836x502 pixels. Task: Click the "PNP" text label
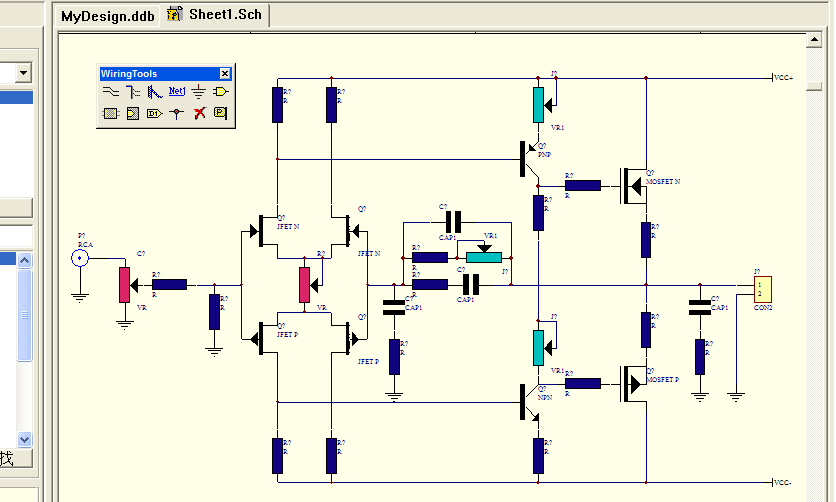544,155
